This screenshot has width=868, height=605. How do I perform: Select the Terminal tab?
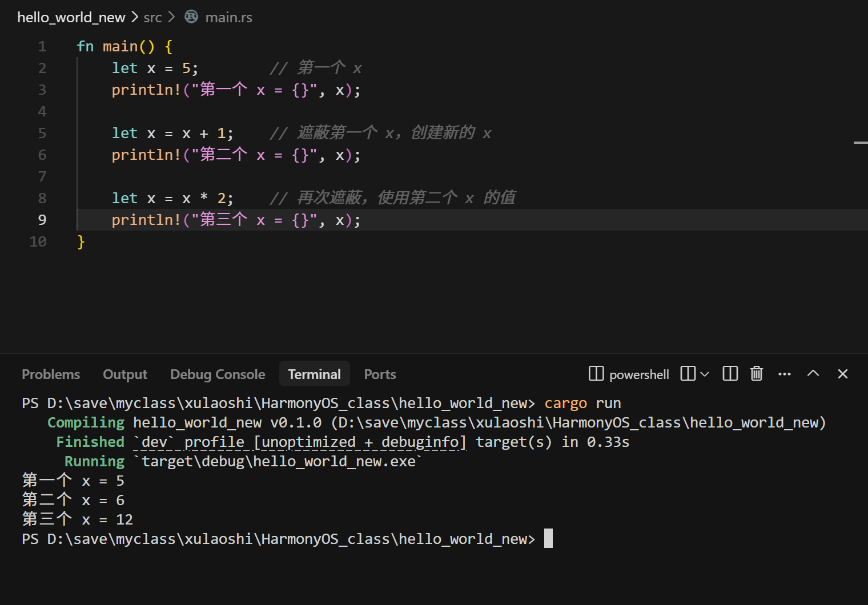click(314, 374)
